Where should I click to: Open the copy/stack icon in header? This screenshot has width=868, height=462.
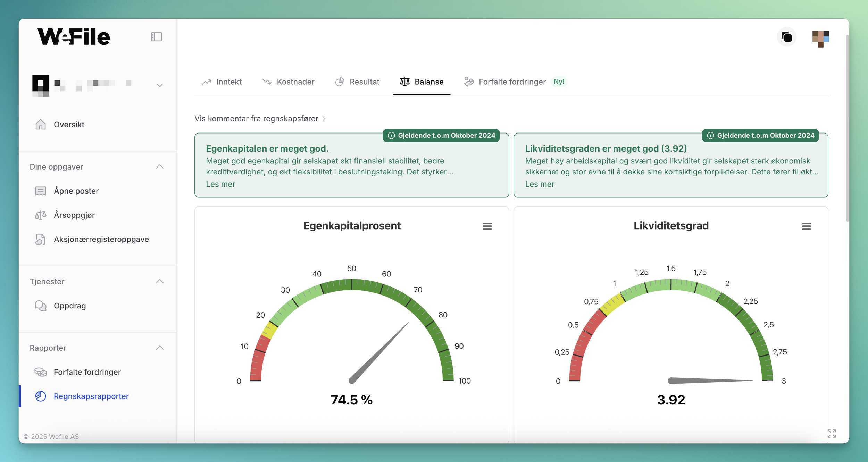[786, 37]
